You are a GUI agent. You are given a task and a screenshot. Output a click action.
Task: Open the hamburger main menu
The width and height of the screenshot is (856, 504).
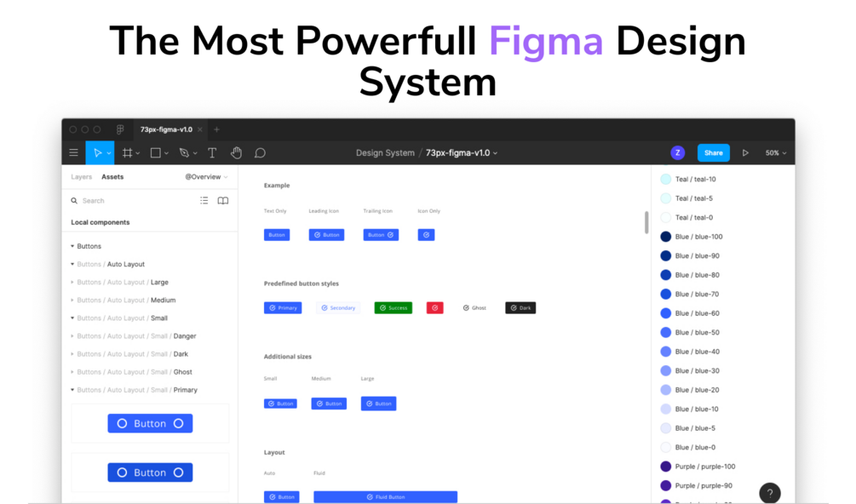click(x=74, y=152)
